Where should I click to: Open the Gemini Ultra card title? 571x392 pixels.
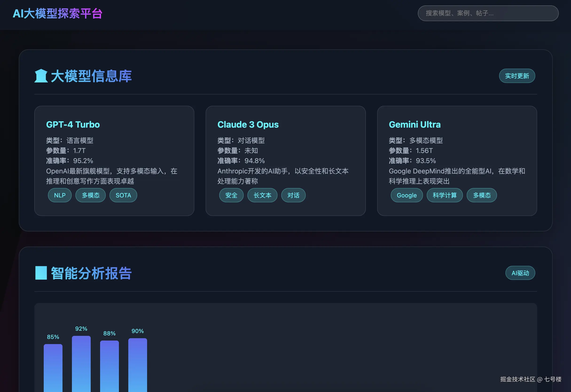pyautogui.click(x=415, y=125)
